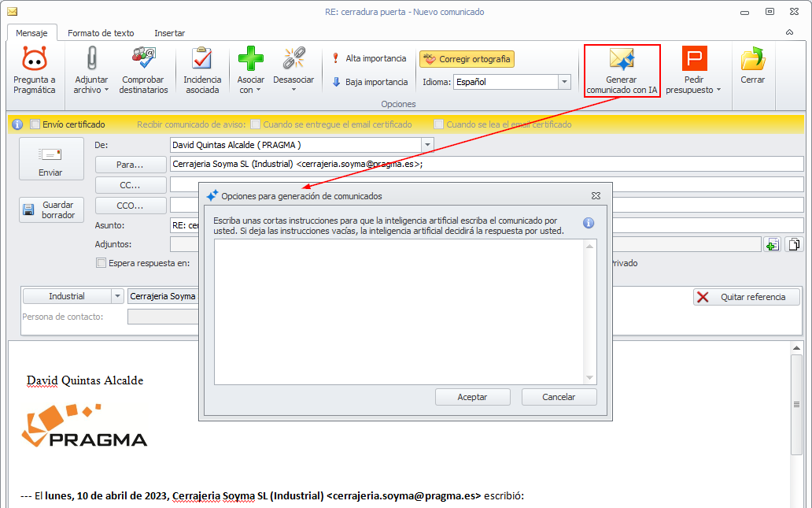Open Incidencia asociada
The image size is (812, 508).
202,70
